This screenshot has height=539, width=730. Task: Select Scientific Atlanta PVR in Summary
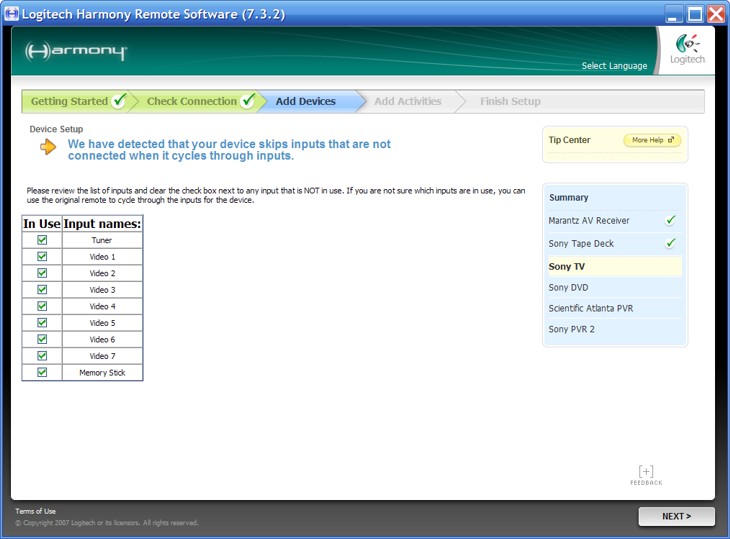(590, 308)
